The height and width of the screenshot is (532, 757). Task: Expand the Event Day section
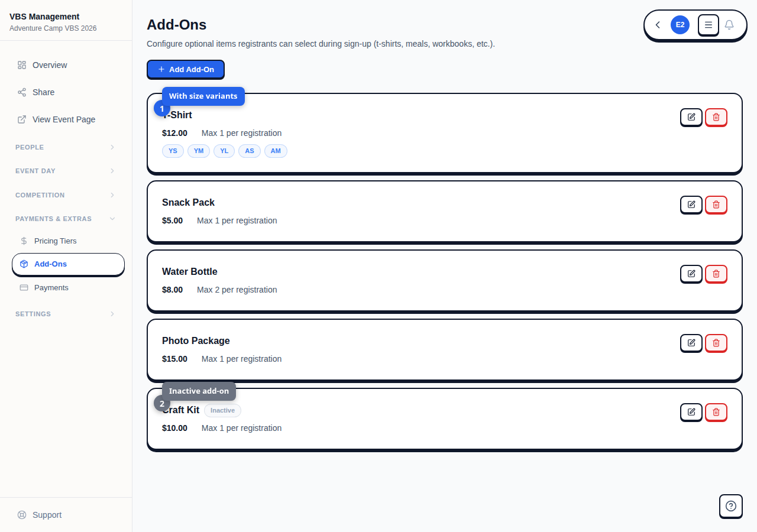click(x=65, y=171)
